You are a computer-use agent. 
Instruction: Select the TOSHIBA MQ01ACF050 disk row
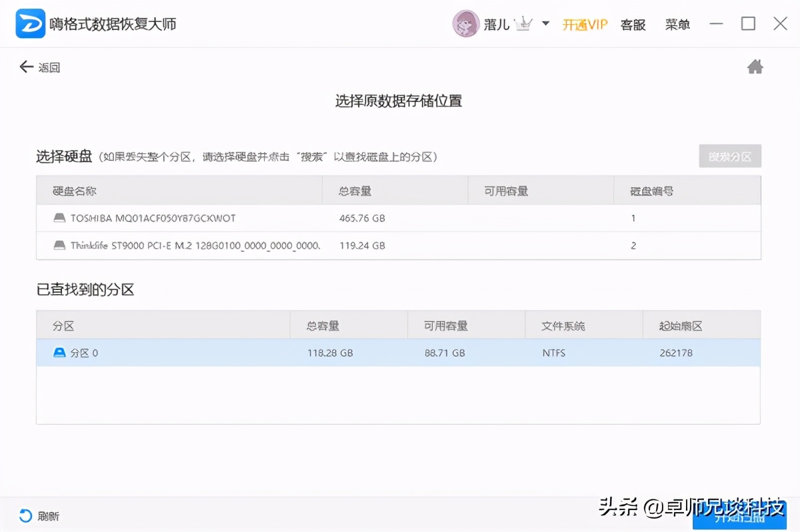(267, 218)
